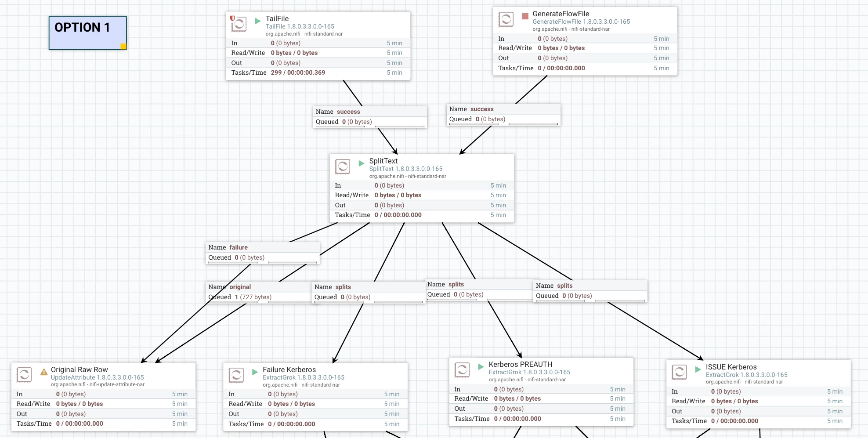Click the Kerberos PREAUTH processor icon
The image size is (868, 438).
coord(462,369)
